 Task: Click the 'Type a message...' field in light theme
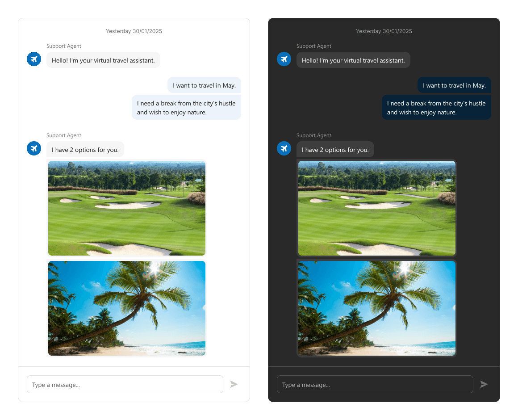[x=125, y=384]
